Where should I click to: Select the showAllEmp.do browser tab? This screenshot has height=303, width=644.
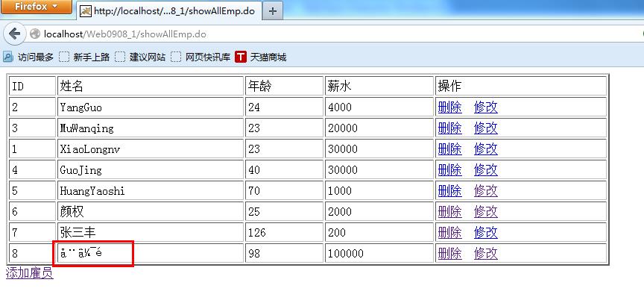click(168, 11)
